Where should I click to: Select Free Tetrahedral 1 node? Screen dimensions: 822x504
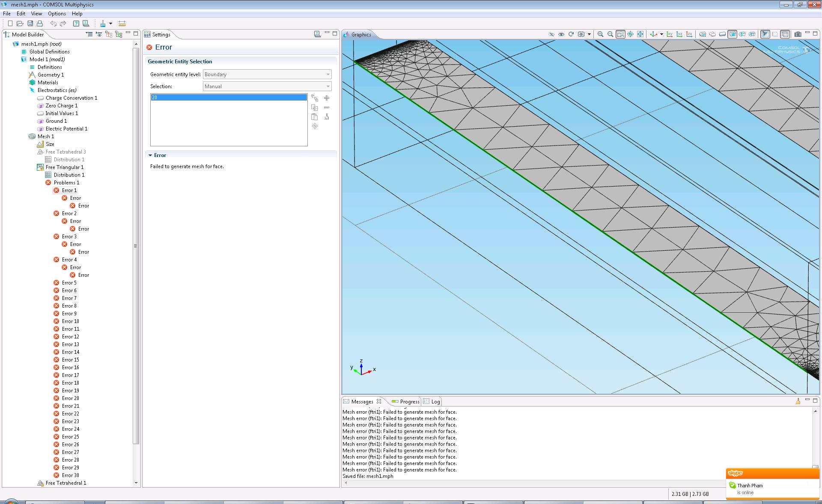click(x=66, y=483)
